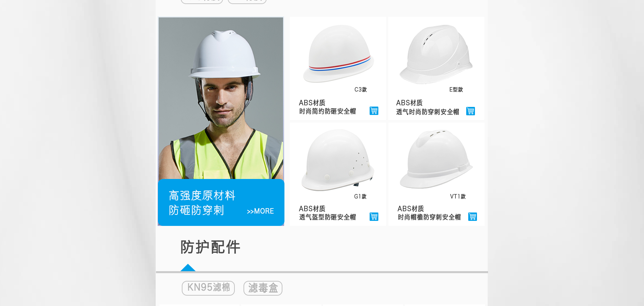Image resolution: width=644 pixels, height=306 pixels.
Task: Click the 防护配件 section heading
Action: click(210, 247)
